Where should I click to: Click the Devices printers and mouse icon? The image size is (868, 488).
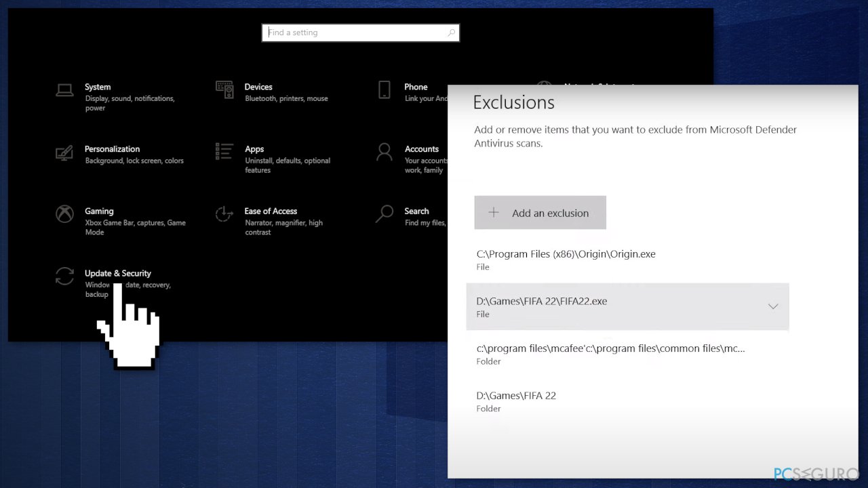click(224, 89)
